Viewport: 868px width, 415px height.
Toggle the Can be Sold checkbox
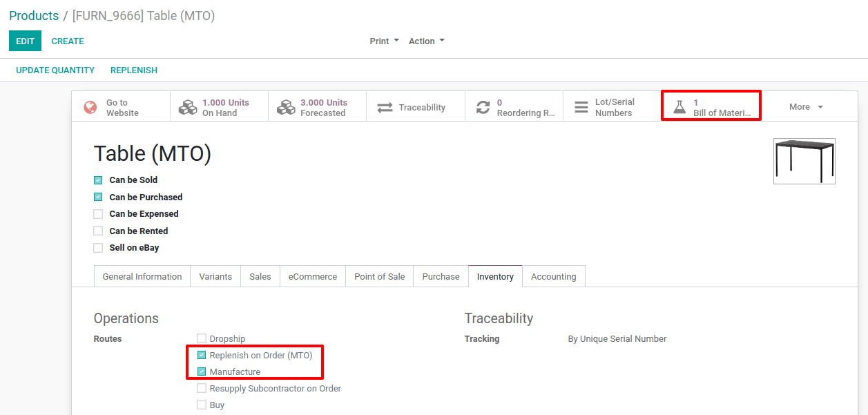click(x=98, y=180)
